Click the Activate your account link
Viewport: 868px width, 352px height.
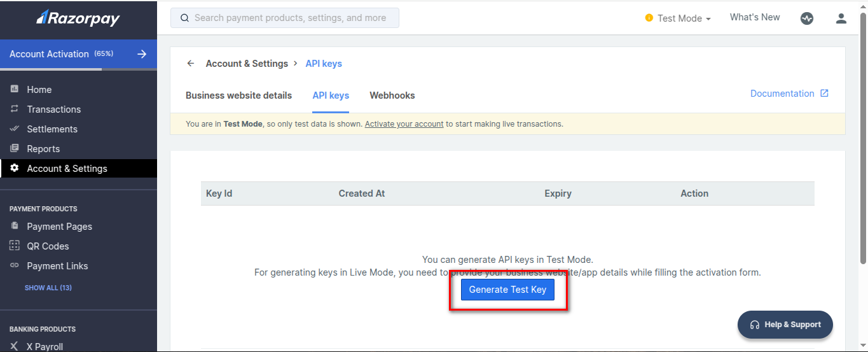pos(404,124)
